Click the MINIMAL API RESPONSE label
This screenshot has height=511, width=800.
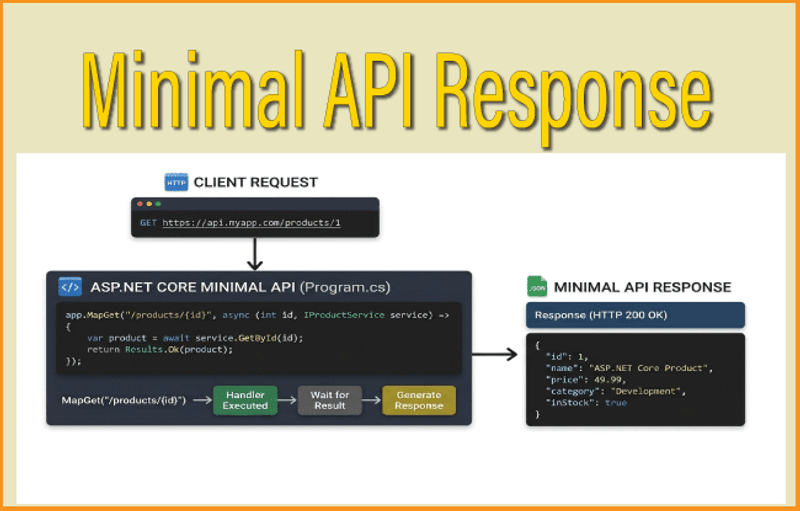(x=642, y=287)
